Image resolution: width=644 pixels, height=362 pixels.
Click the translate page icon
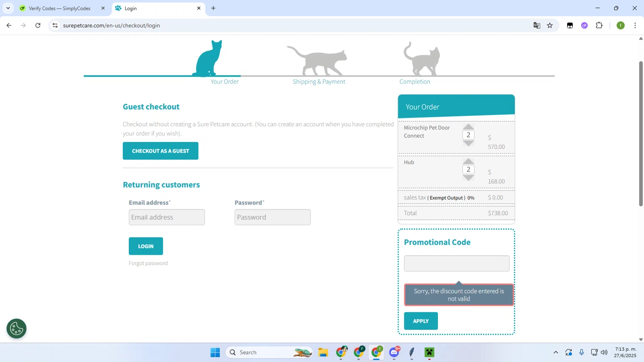tap(537, 25)
